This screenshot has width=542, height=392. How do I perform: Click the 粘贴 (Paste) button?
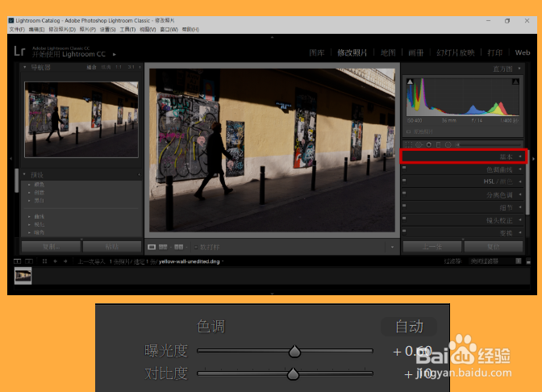[112, 247]
